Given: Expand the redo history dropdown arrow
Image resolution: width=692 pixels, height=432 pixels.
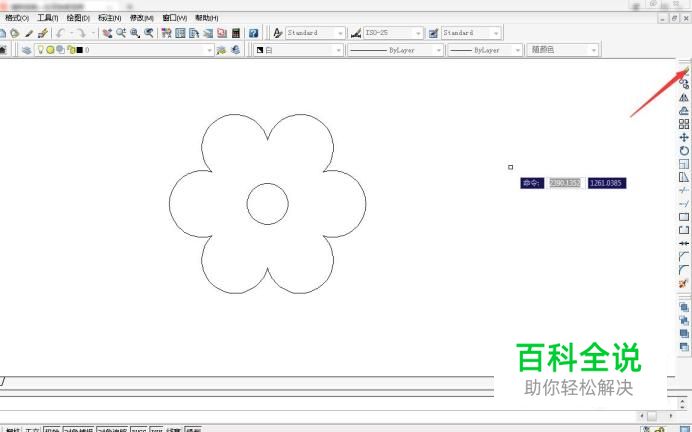Looking at the screenshot, I should [x=93, y=33].
